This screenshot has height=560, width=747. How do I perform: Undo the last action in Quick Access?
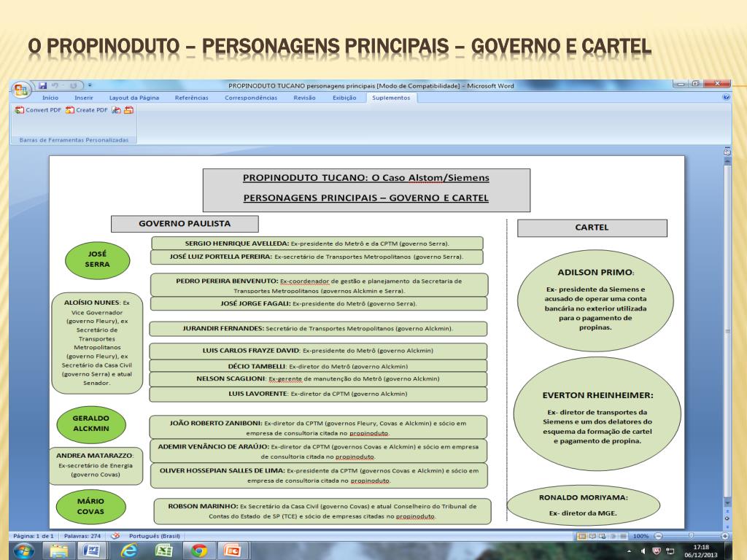click(55, 86)
